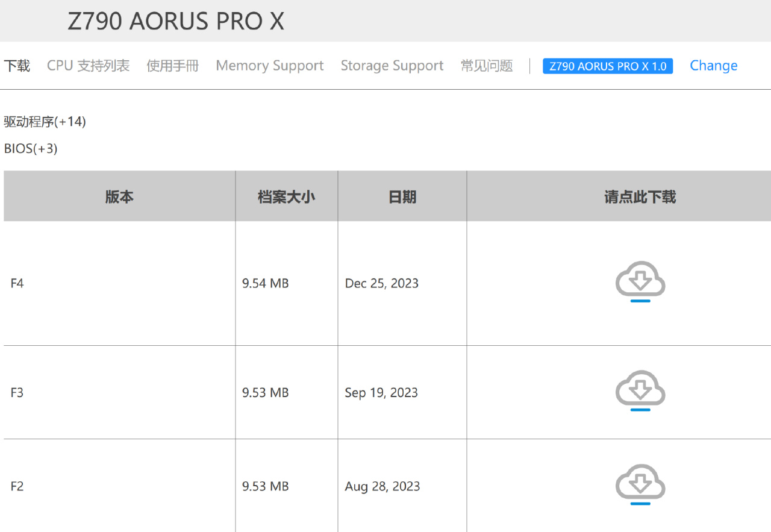
Task: Select the F4 version cell
Action: tap(17, 283)
